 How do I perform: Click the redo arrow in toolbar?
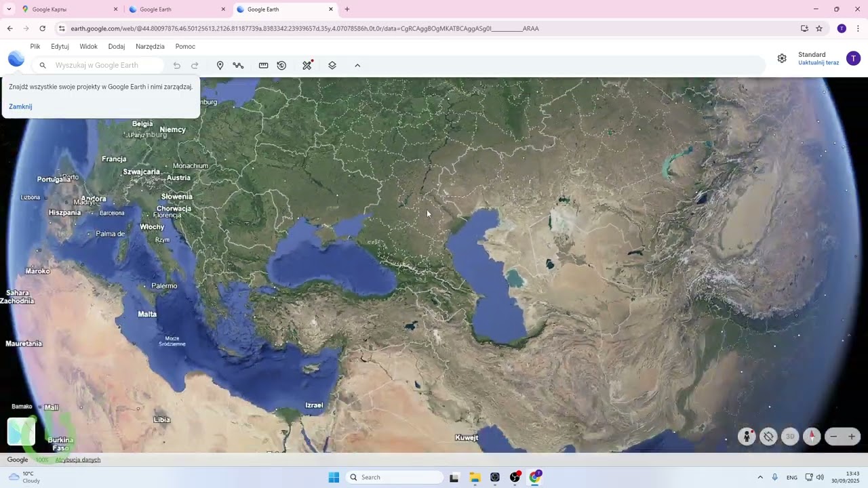point(195,66)
